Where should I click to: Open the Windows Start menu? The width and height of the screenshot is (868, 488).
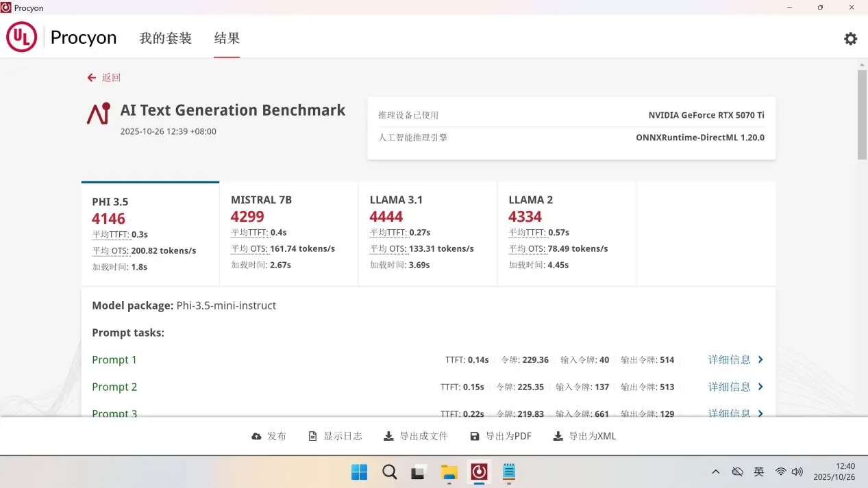point(359,472)
